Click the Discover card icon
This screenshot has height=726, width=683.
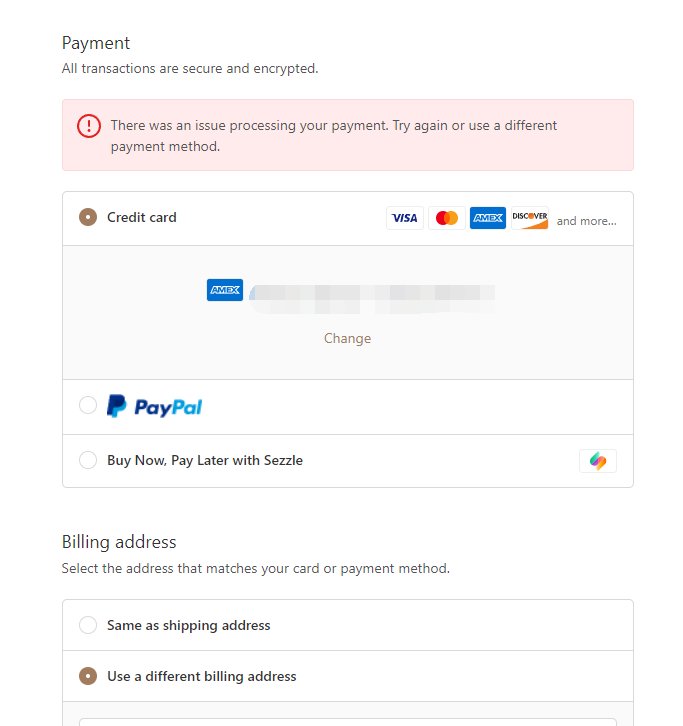point(530,218)
